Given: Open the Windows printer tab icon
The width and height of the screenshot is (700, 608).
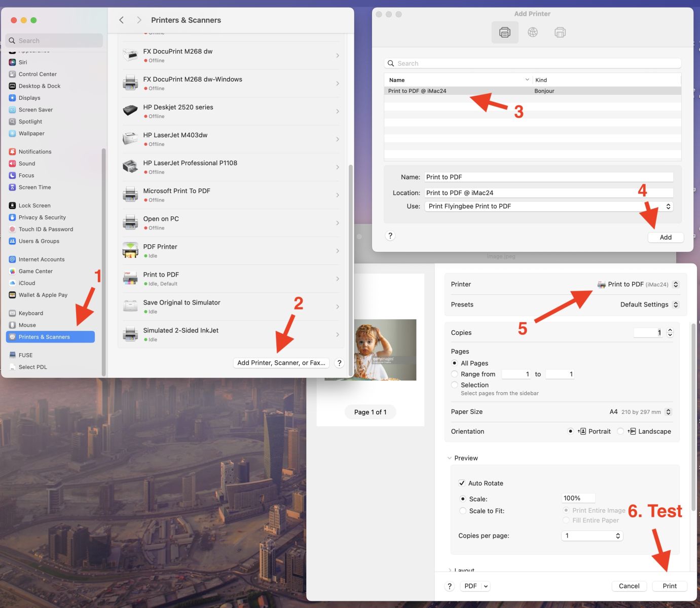Looking at the screenshot, I should 560,32.
